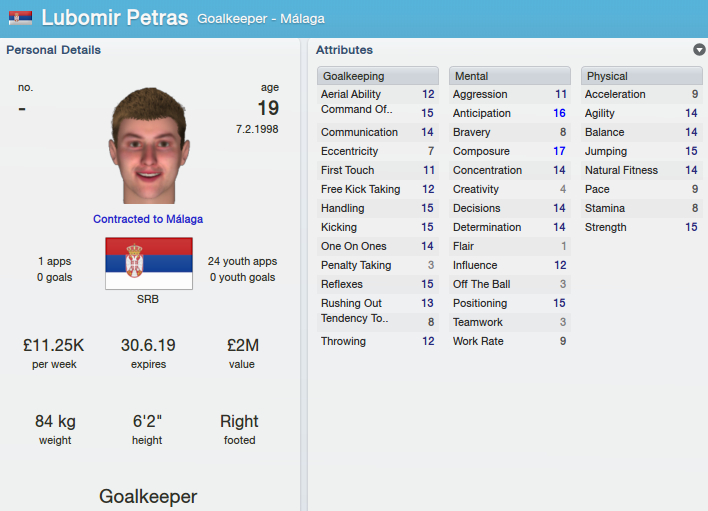Screen dimensions: 708x511
Task: Click the Lubomir Petras name title
Action: (115, 18)
